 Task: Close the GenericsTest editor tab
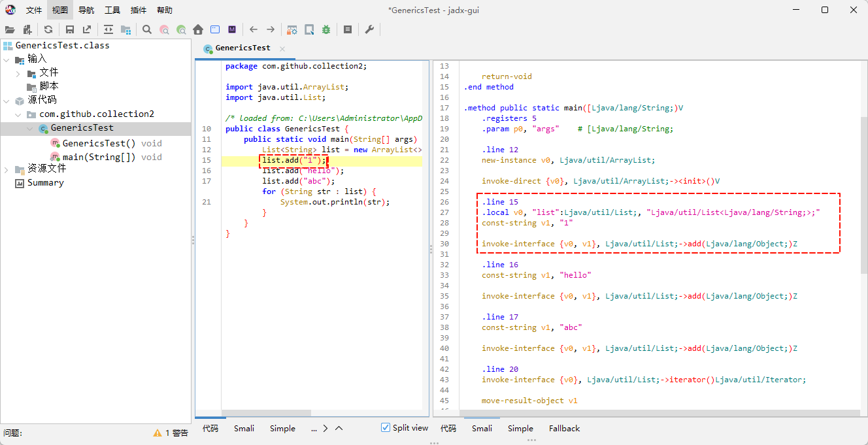tap(282, 48)
